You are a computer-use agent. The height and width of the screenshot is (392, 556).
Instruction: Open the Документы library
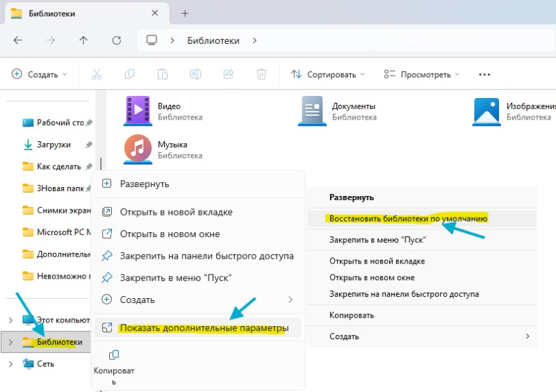tap(338, 111)
